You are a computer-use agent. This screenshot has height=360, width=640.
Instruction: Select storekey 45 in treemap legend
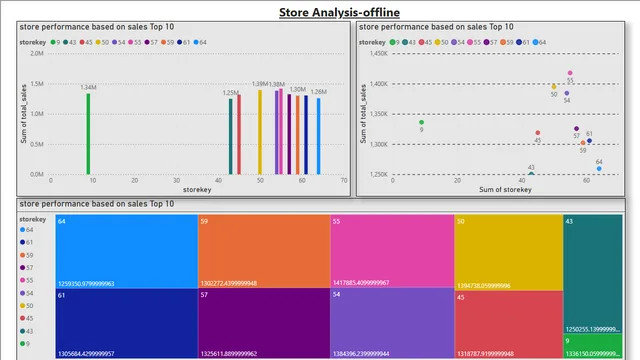[x=27, y=318]
